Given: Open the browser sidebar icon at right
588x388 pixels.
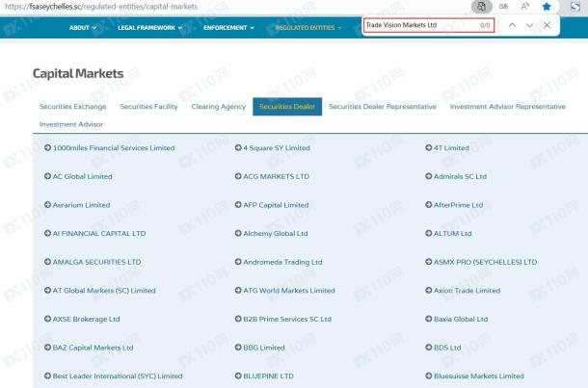Looking at the screenshot, I should pos(575,7).
